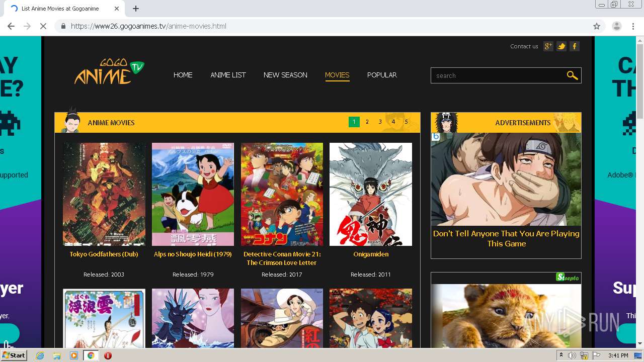
Task: Open the Onigamiden poster
Action: pyautogui.click(x=371, y=194)
